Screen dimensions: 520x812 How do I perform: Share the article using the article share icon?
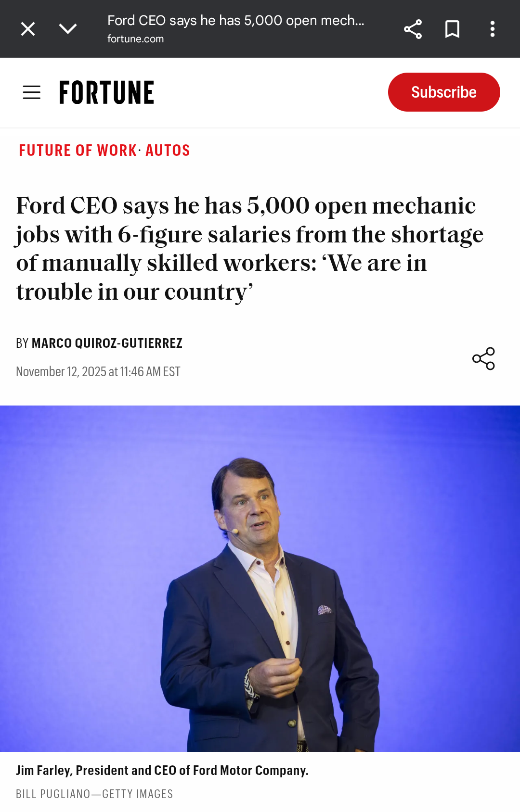(x=483, y=358)
